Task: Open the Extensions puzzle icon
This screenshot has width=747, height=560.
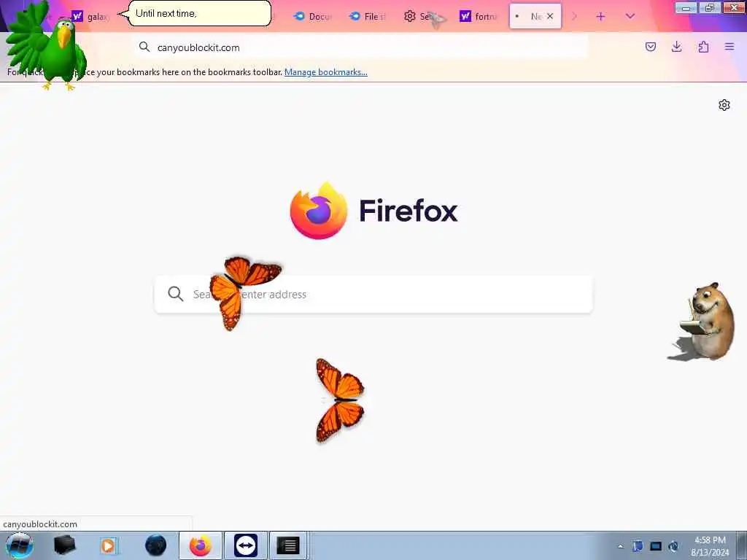Action: [703, 47]
